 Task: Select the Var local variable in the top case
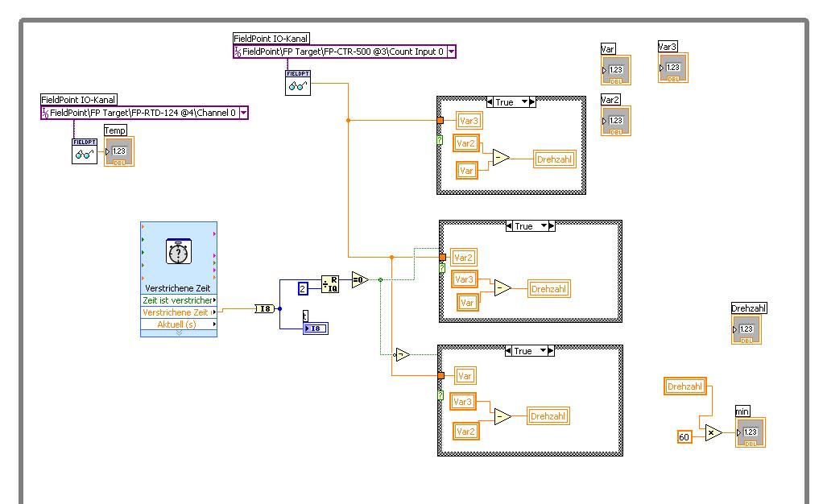pyautogui.click(x=466, y=171)
